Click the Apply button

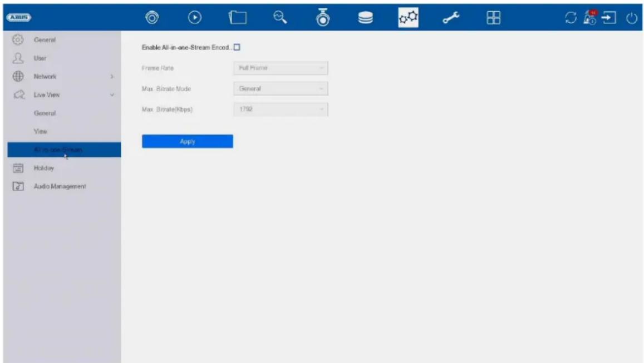click(187, 141)
